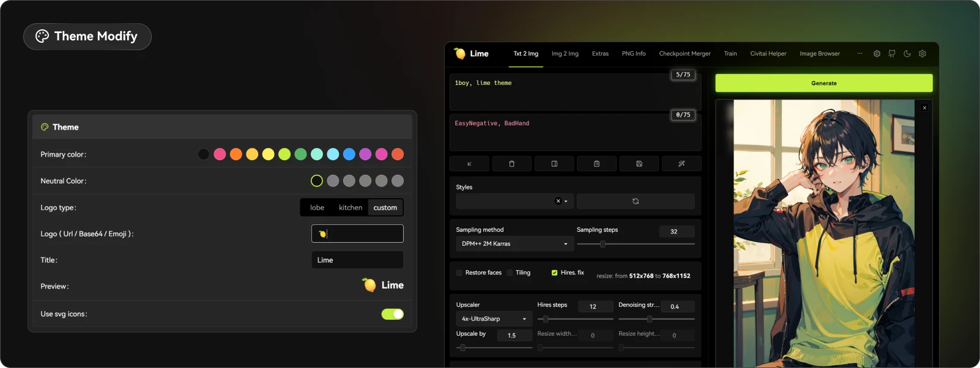Screen dimensions: 980x368
Task: Open the Sampling method dropdown
Action: (x=514, y=244)
